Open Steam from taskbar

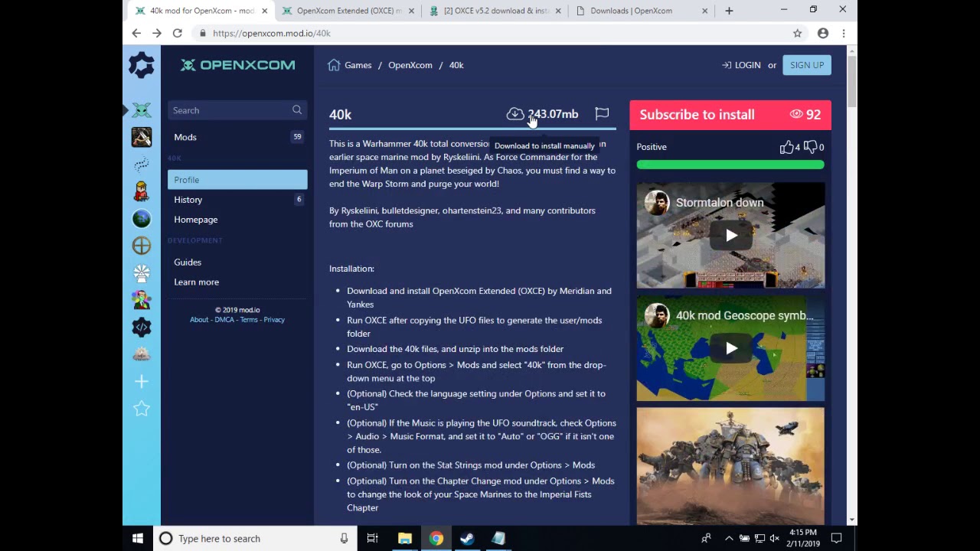coord(467,539)
